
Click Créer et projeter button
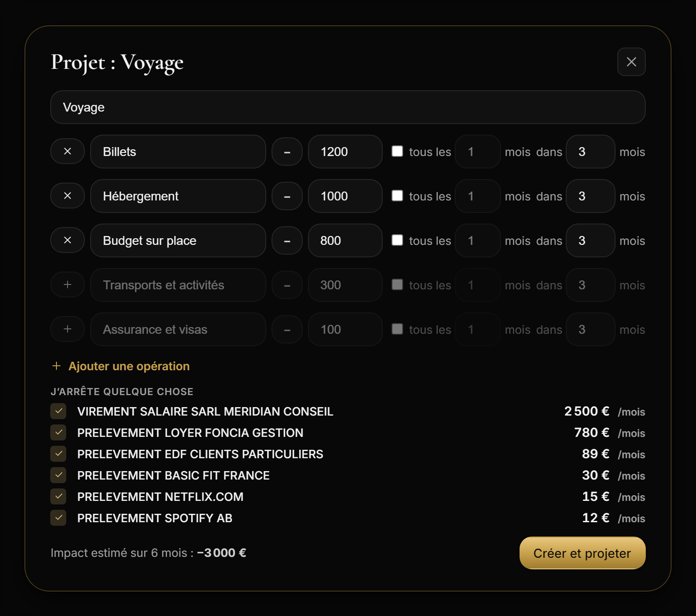[582, 553]
